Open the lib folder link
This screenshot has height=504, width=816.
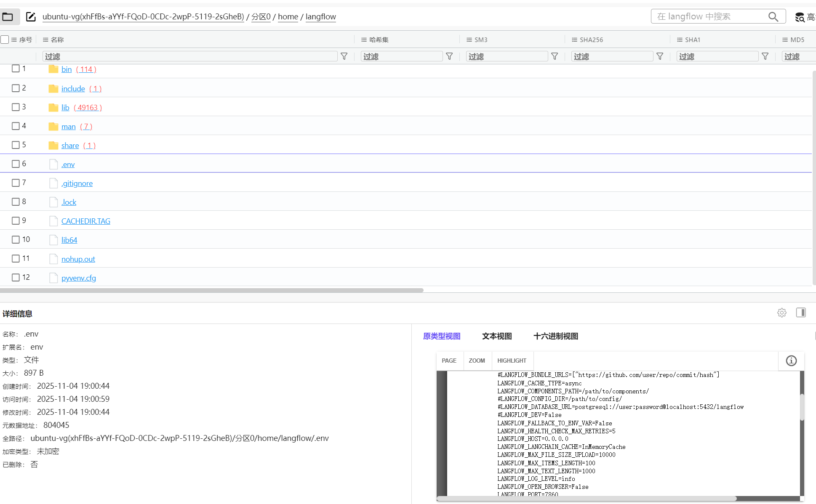coord(65,107)
